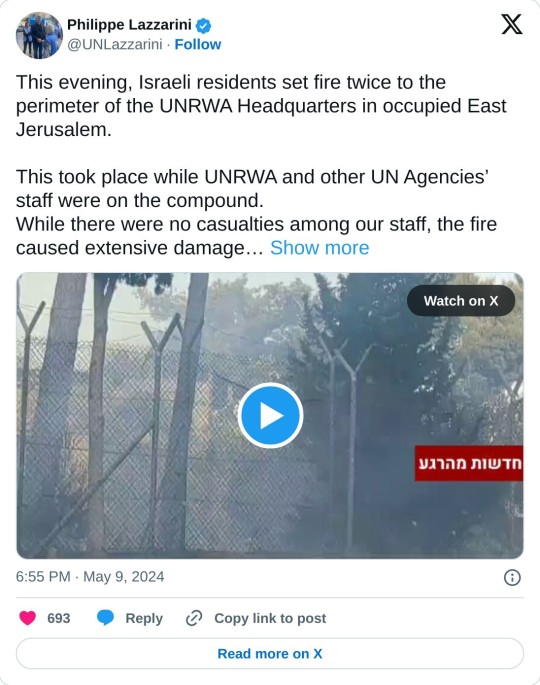Click the copy link chain icon
The image size is (540, 685).
[x=194, y=618]
